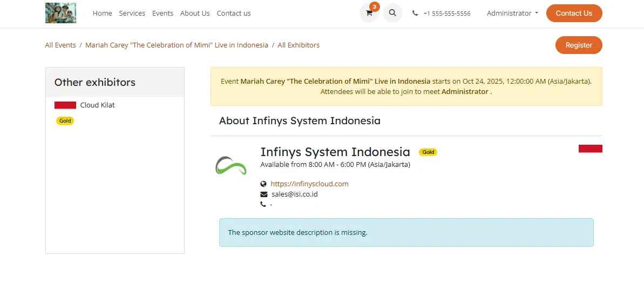Screen dimensions: 644x283
Task: Navigate to About Us page
Action: coord(195,13)
